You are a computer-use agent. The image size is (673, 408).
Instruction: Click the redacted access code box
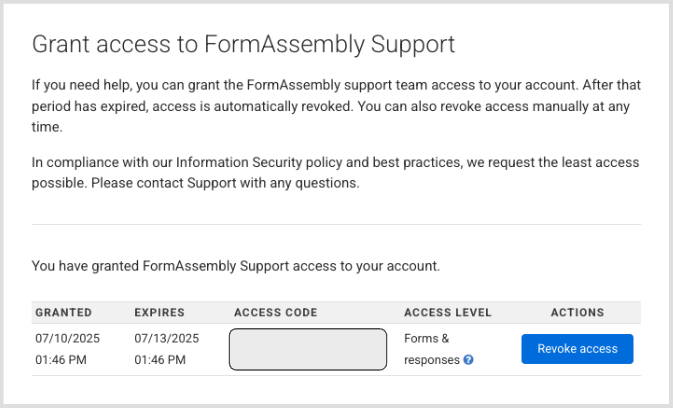[308, 349]
